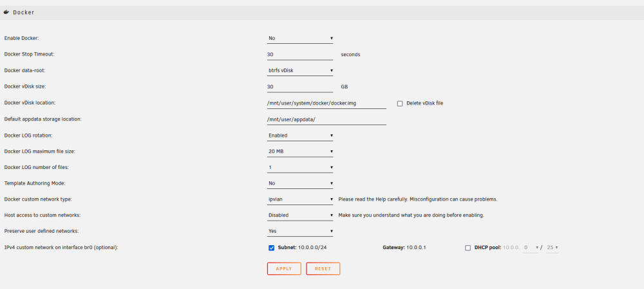The height and width of the screenshot is (289, 644).
Task: Click the Docker whale icon in header
Action: pos(6,12)
